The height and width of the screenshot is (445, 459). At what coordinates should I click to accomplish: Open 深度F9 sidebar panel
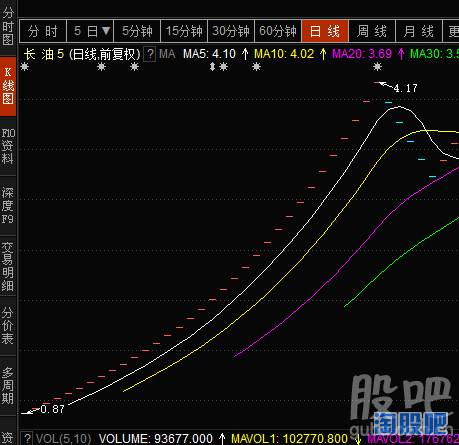(8, 205)
